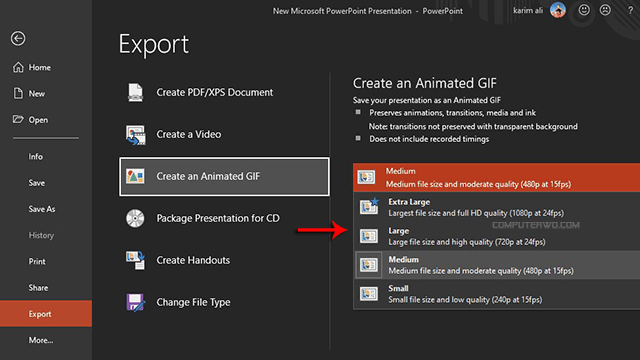640x360 pixels.
Task: Send a frown feedback face icon
Action: tap(605, 10)
